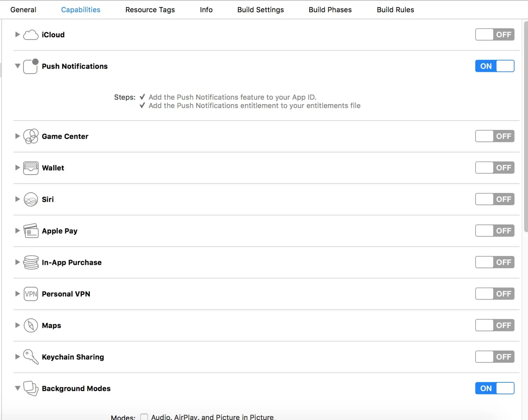This screenshot has height=420, width=528.
Task: Click the Apple Pay card icon
Action: 31,231
